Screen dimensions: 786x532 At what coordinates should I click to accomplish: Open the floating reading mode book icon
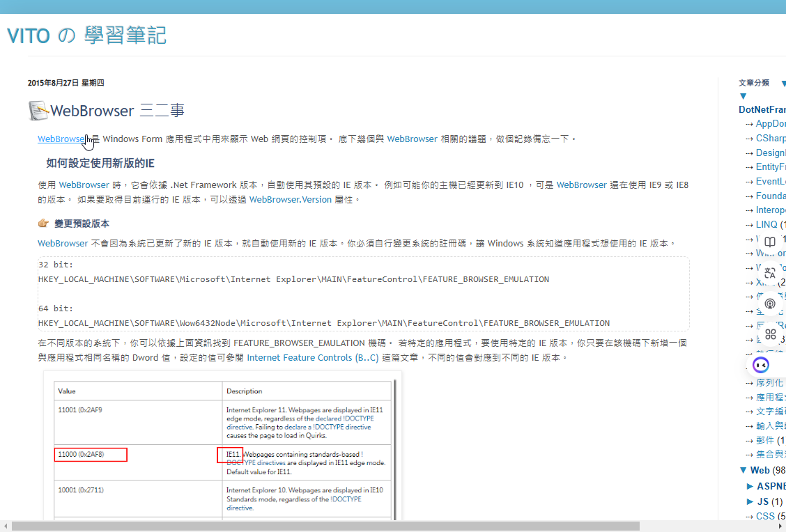click(770, 241)
